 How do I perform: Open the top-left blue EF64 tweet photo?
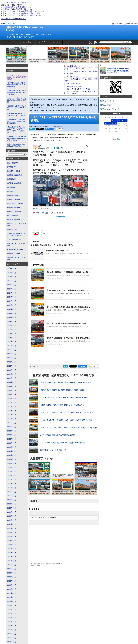tap(47, 183)
